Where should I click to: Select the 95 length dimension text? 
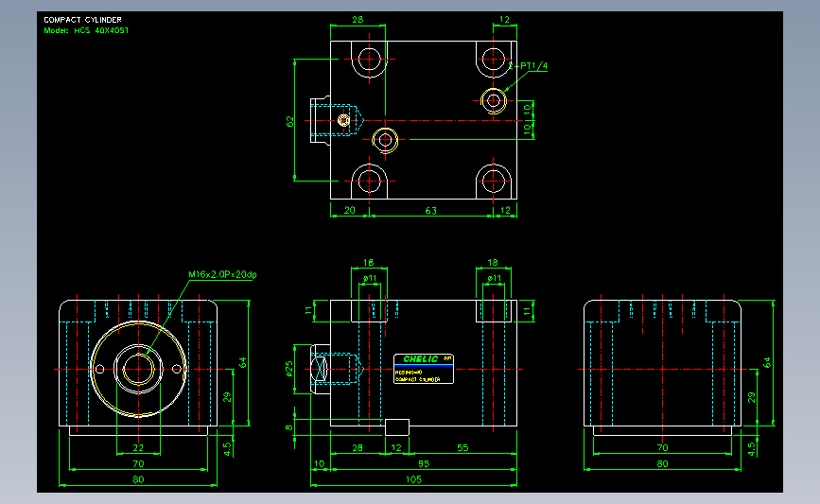(424, 463)
